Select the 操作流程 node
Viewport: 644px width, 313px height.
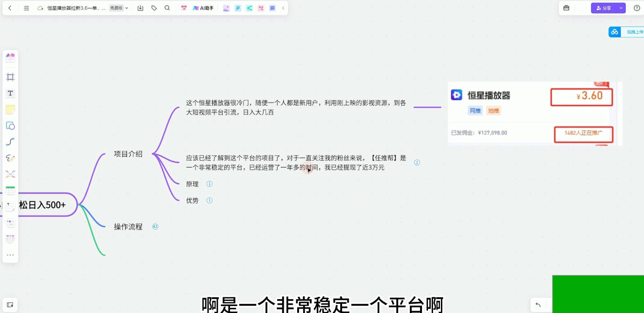click(128, 227)
